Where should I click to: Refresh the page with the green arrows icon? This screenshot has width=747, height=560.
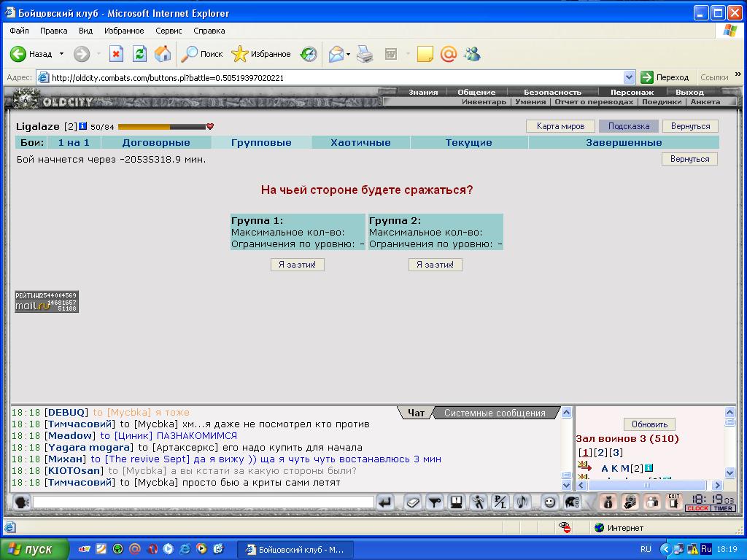[x=139, y=54]
